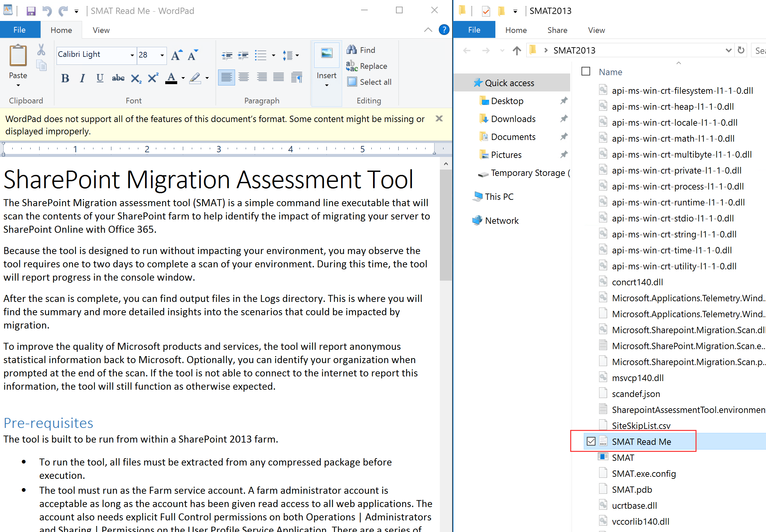Click Increase indent icon
Image resolution: width=766 pixels, height=532 pixels.
(243, 55)
